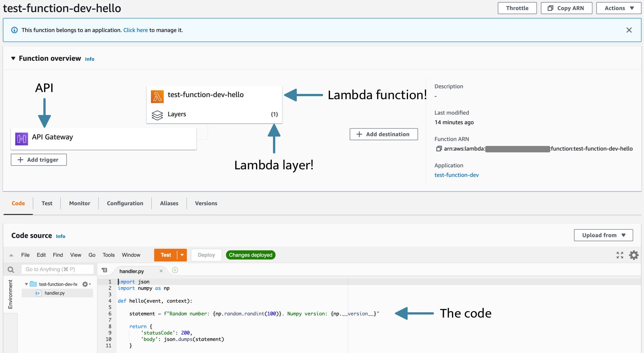Image resolution: width=644 pixels, height=353 pixels.
Task: Click the Changes deployed status badge
Action: (251, 255)
